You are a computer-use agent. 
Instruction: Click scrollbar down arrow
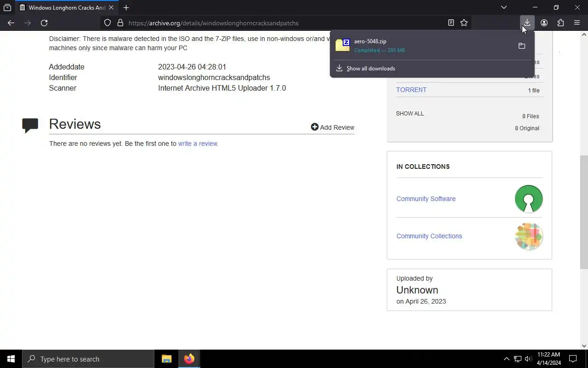584,346
